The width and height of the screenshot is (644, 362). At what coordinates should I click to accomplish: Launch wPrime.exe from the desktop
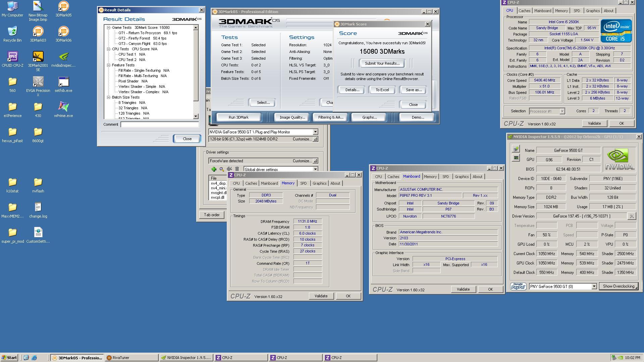click(x=63, y=110)
